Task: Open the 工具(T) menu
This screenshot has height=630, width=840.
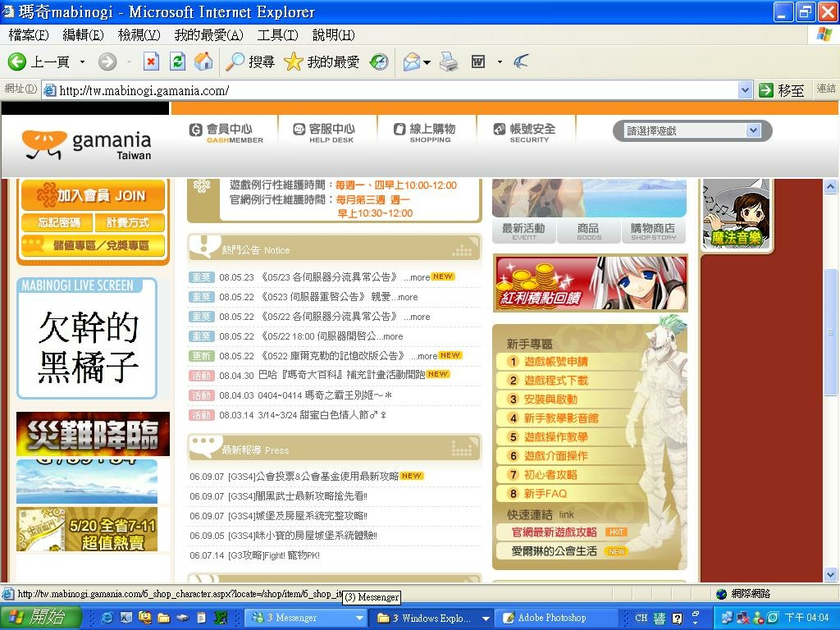Action: (x=277, y=35)
